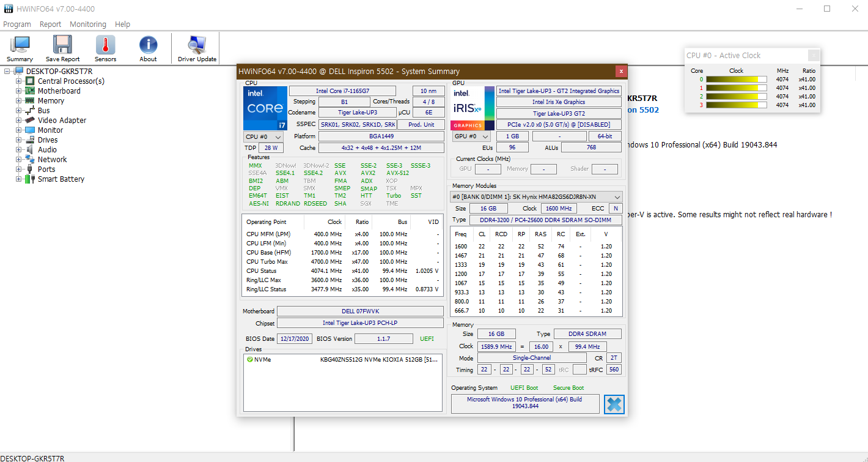The width and height of the screenshot is (868, 462).
Task: Collapse the DESKTOP-GKR5T7R root node
Action: tap(7, 71)
